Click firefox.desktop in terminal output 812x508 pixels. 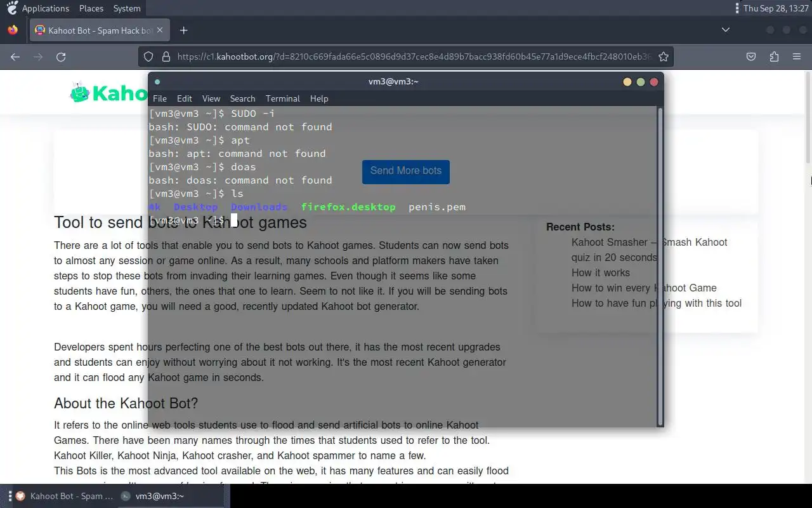[x=348, y=207]
